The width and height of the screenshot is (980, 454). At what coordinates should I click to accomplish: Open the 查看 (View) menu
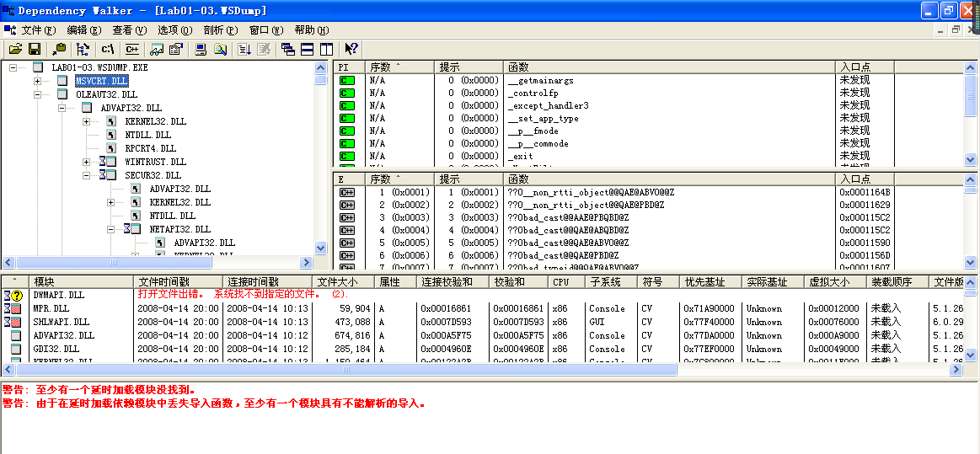[x=130, y=30]
